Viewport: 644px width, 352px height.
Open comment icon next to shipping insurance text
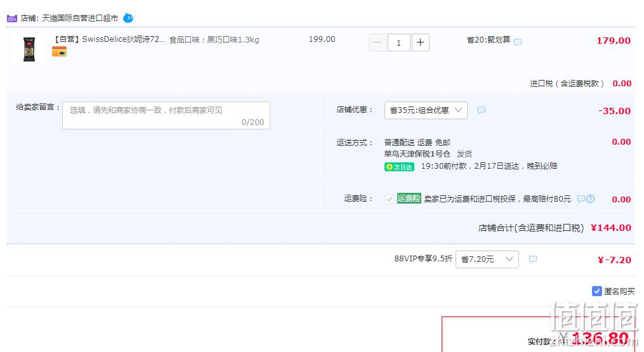pyautogui.click(x=581, y=199)
